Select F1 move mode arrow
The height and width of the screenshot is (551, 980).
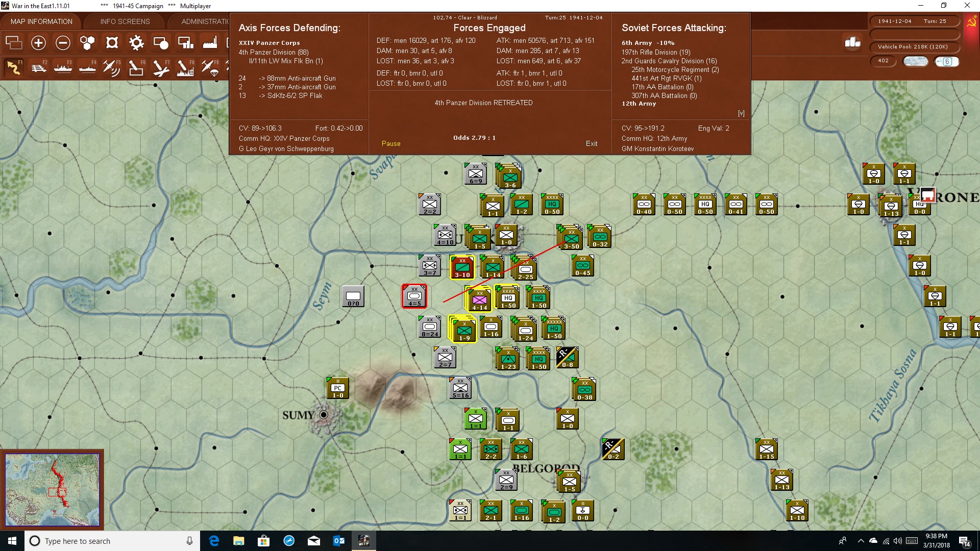(14, 67)
